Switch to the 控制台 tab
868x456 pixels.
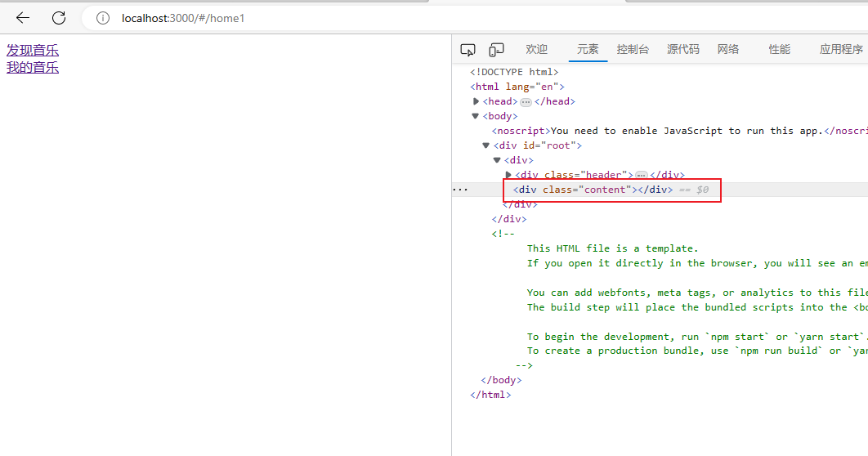tap(633, 49)
